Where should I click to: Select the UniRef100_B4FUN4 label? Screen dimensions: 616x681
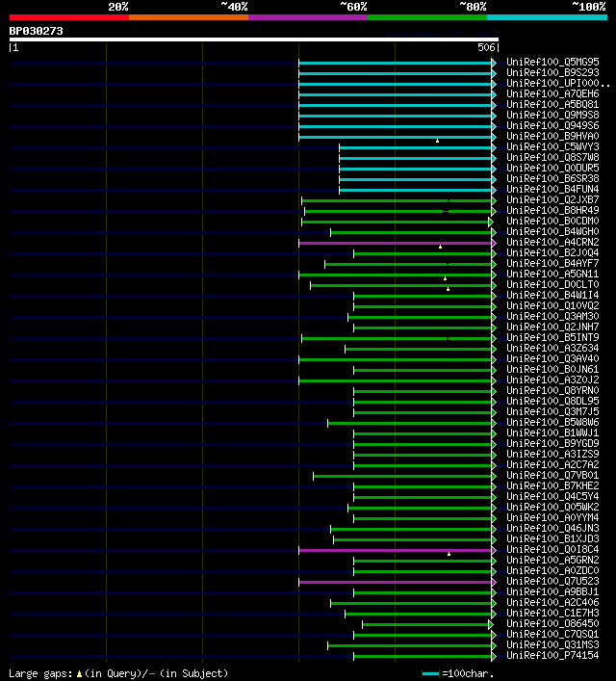pyautogui.click(x=552, y=189)
